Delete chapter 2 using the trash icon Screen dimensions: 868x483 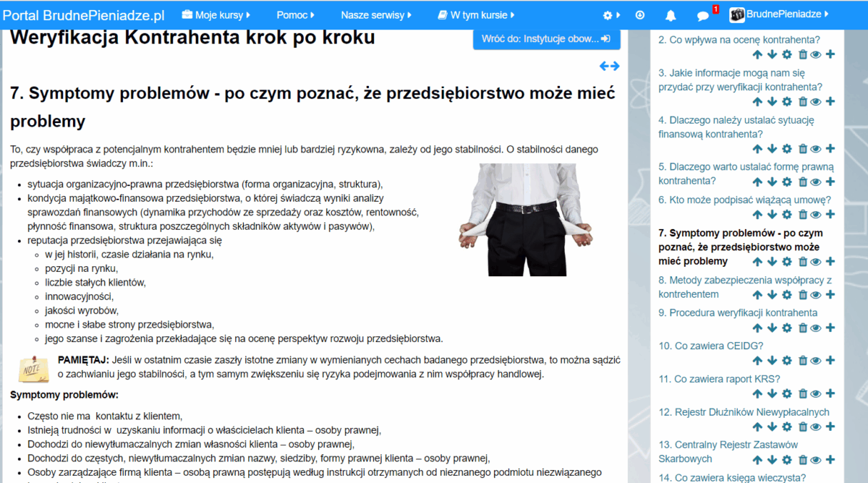tap(802, 54)
